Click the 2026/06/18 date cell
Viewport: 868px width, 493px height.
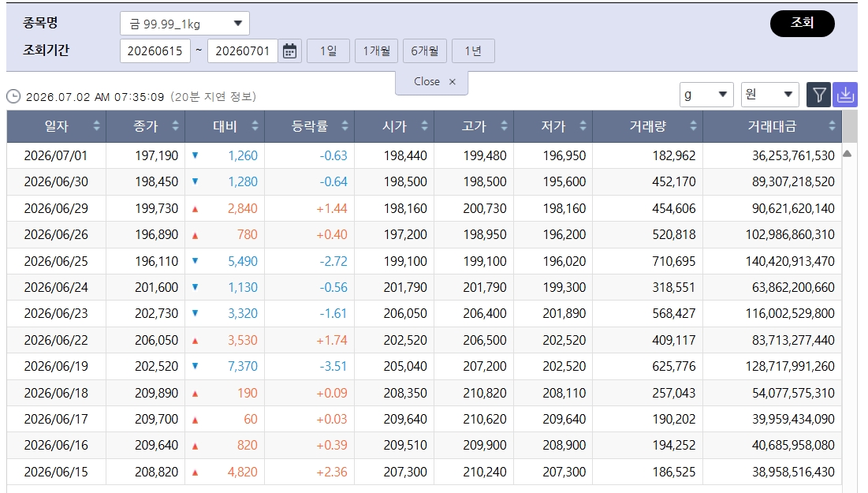click(x=56, y=393)
